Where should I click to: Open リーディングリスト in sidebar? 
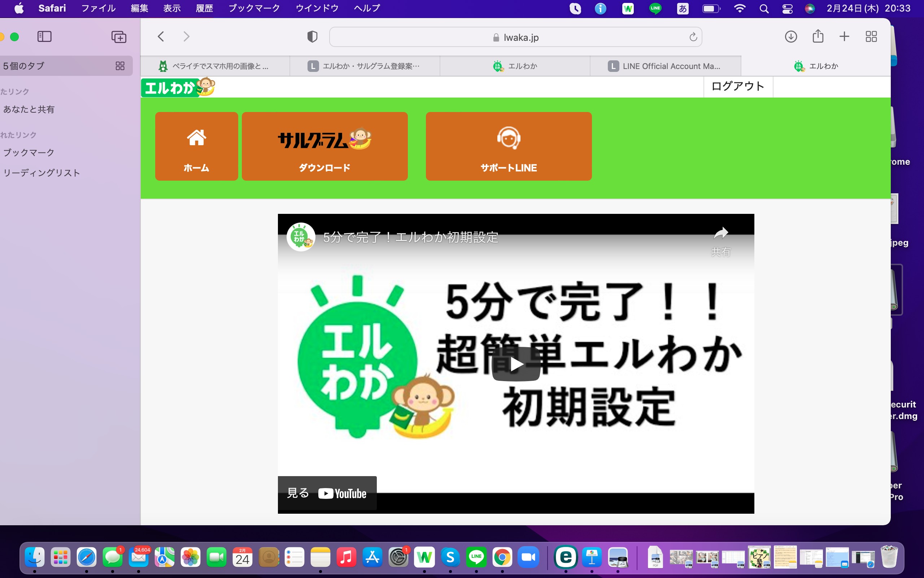tap(42, 173)
